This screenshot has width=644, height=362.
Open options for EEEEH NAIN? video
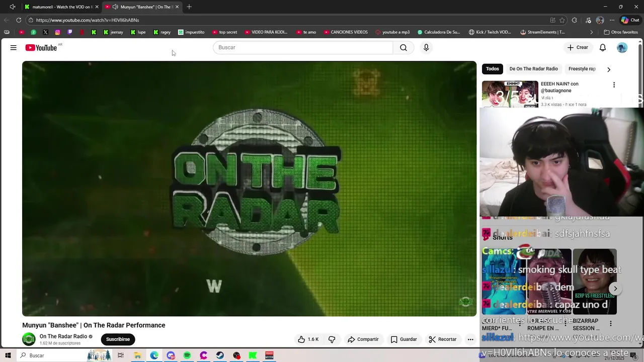coord(614,85)
